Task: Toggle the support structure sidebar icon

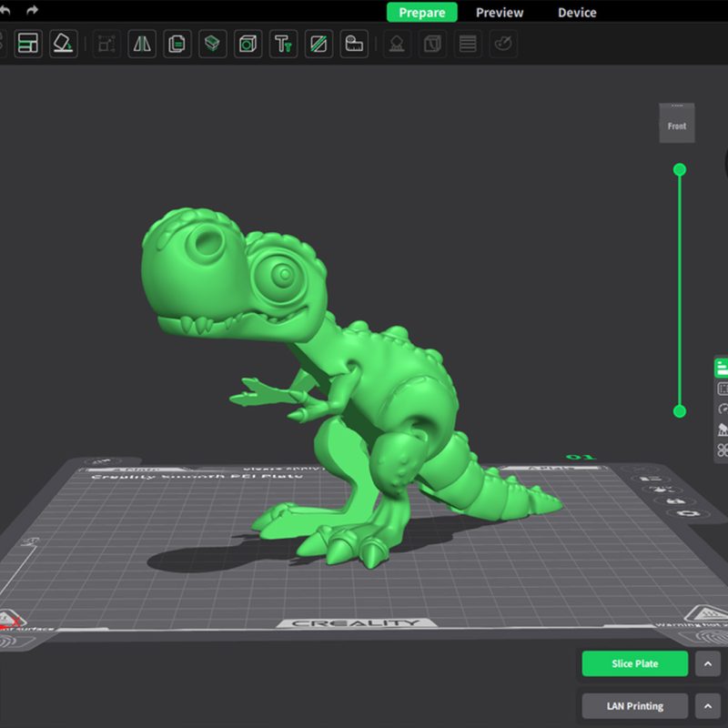Action: pyautogui.click(x=723, y=430)
